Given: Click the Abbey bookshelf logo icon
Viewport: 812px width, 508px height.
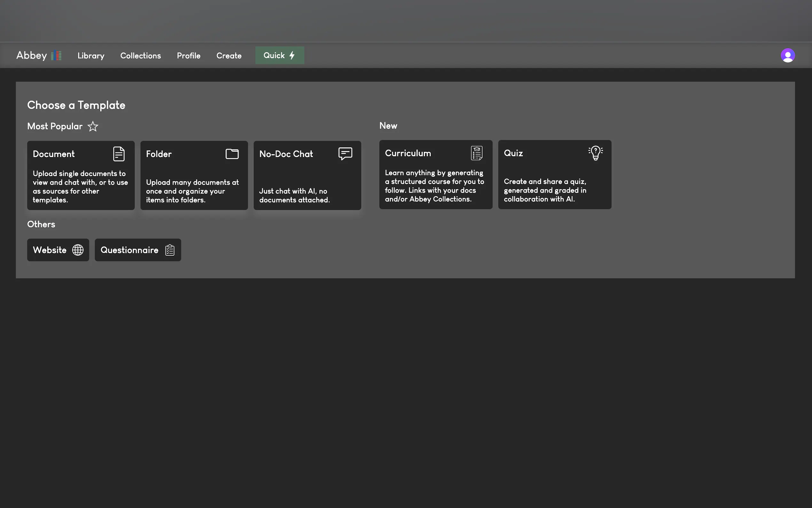Looking at the screenshot, I should pos(56,55).
